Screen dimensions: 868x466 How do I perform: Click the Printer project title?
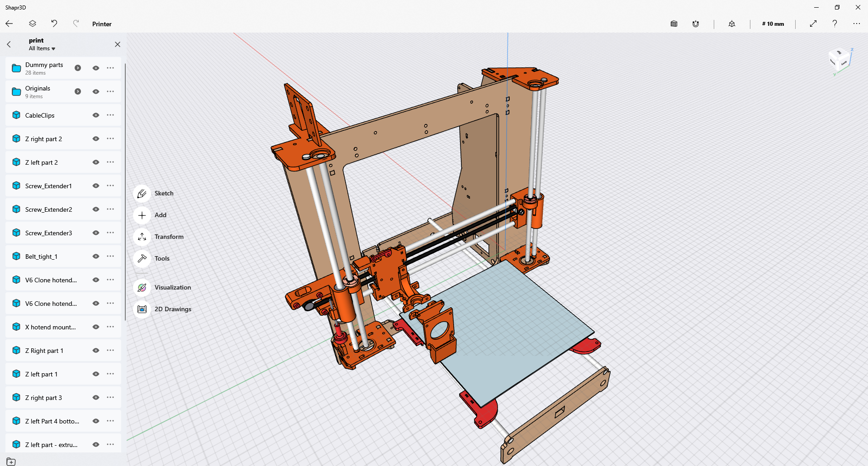coord(101,24)
